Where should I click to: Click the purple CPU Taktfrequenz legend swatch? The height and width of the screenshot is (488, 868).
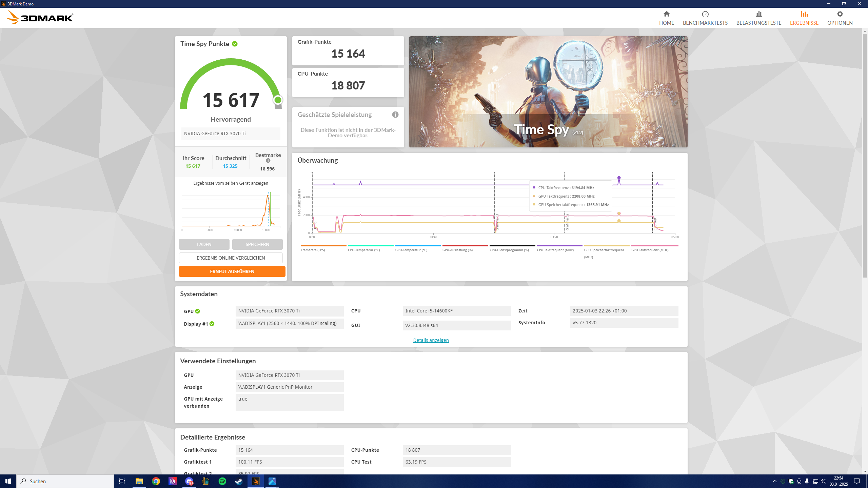pyautogui.click(x=559, y=246)
